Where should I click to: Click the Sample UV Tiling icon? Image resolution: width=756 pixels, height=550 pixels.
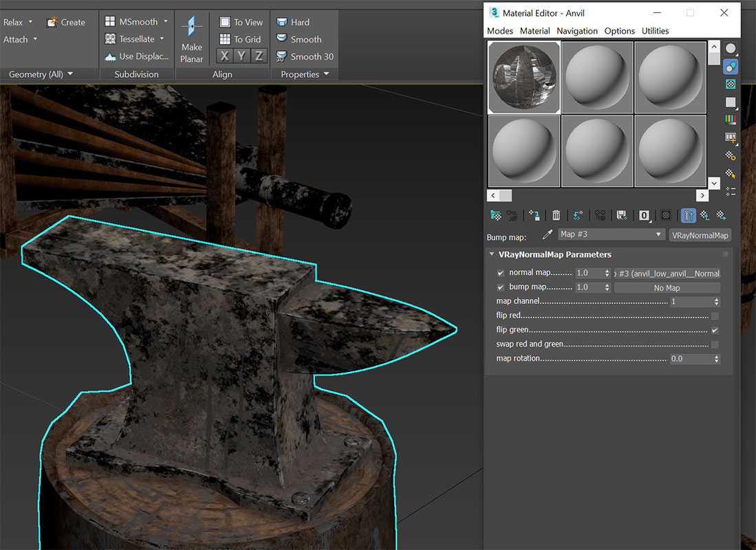click(731, 102)
